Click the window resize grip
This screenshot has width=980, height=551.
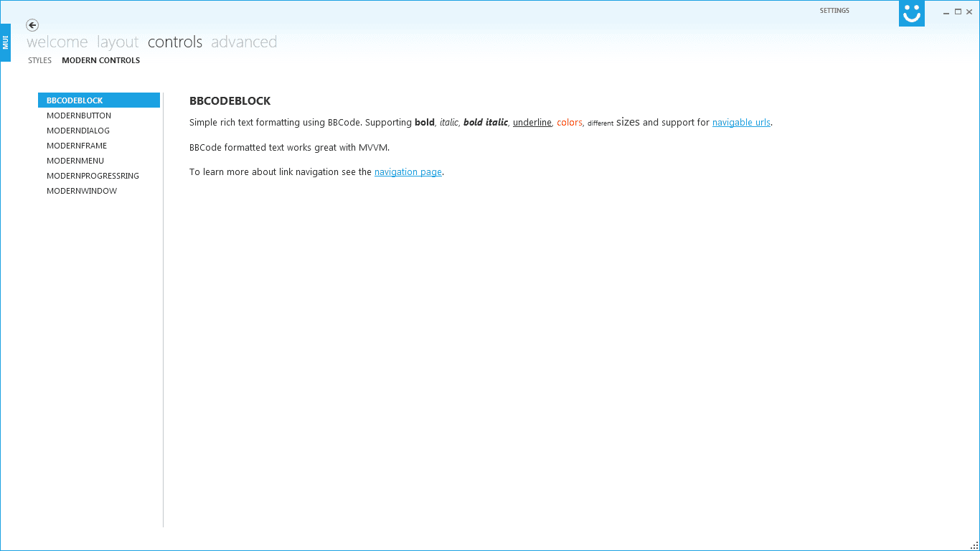point(974,545)
